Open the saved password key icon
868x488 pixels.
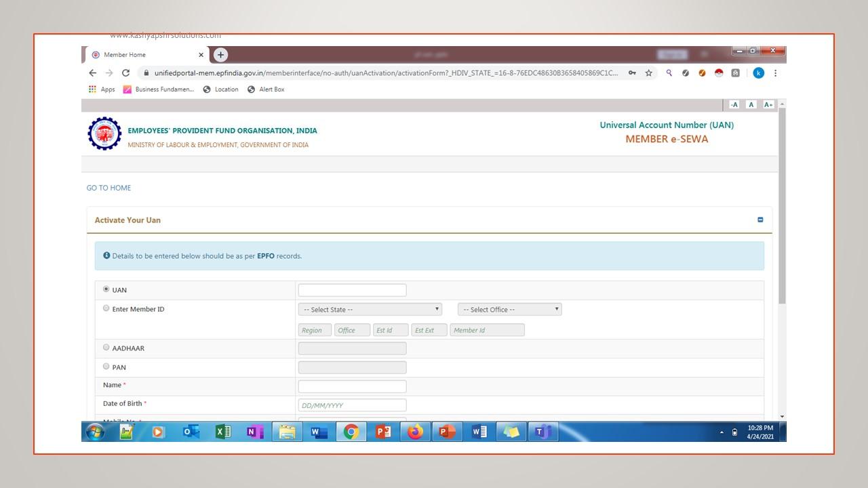tap(632, 73)
